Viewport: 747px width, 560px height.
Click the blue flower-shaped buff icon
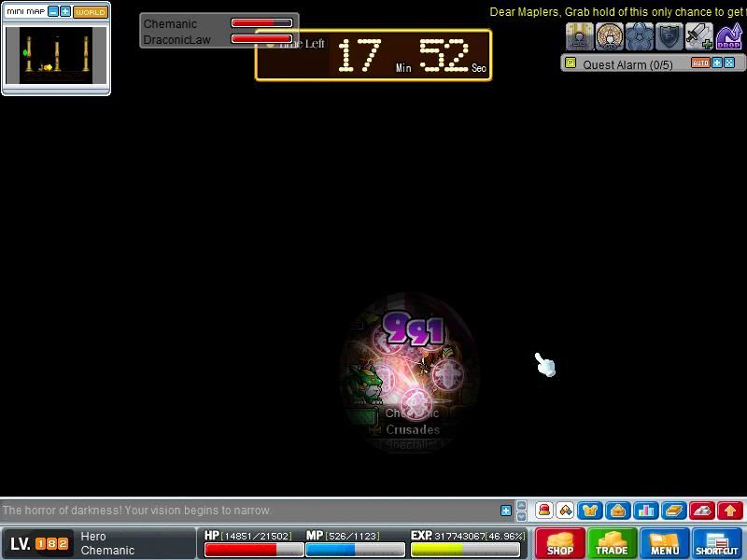pyautogui.click(x=640, y=36)
